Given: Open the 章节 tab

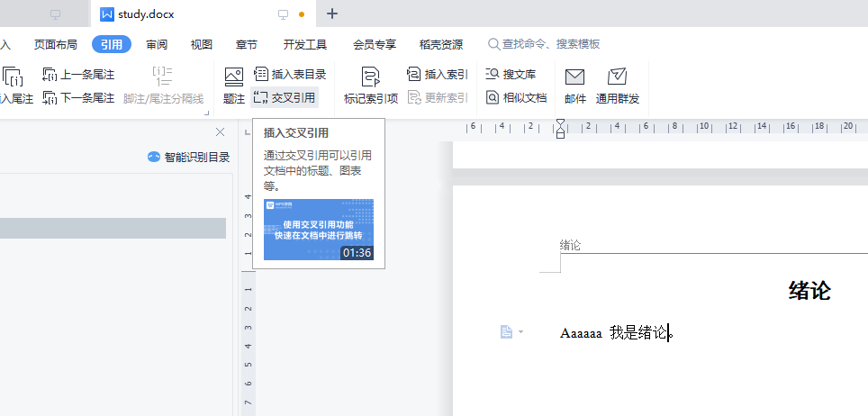Looking at the screenshot, I should [x=247, y=44].
